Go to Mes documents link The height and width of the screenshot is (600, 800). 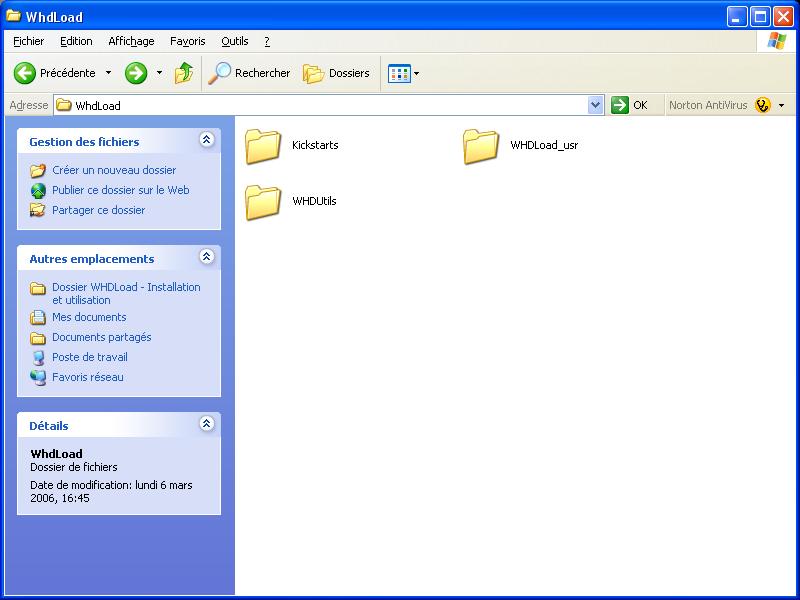click(x=89, y=317)
